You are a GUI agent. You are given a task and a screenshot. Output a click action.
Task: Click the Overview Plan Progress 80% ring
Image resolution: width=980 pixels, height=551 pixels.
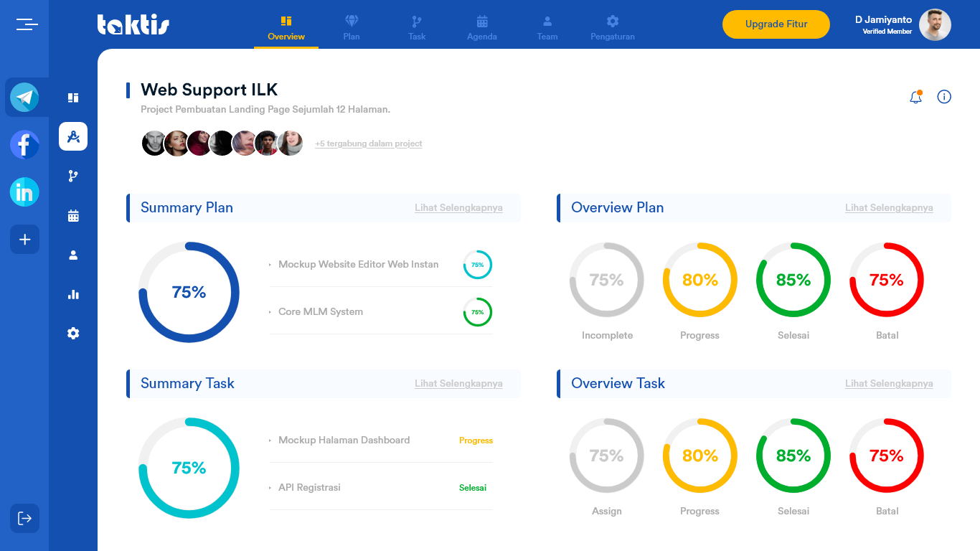pos(700,280)
